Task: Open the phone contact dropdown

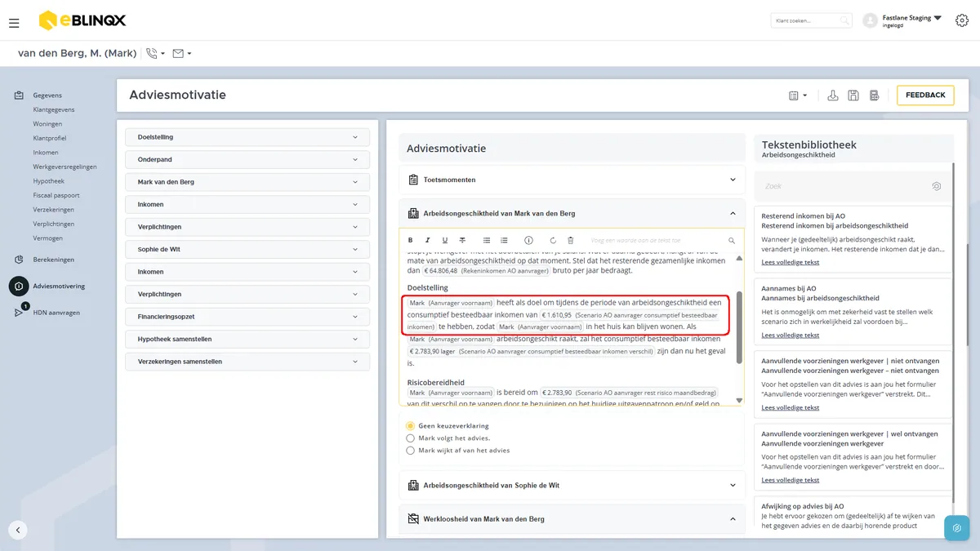Action: (155, 54)
